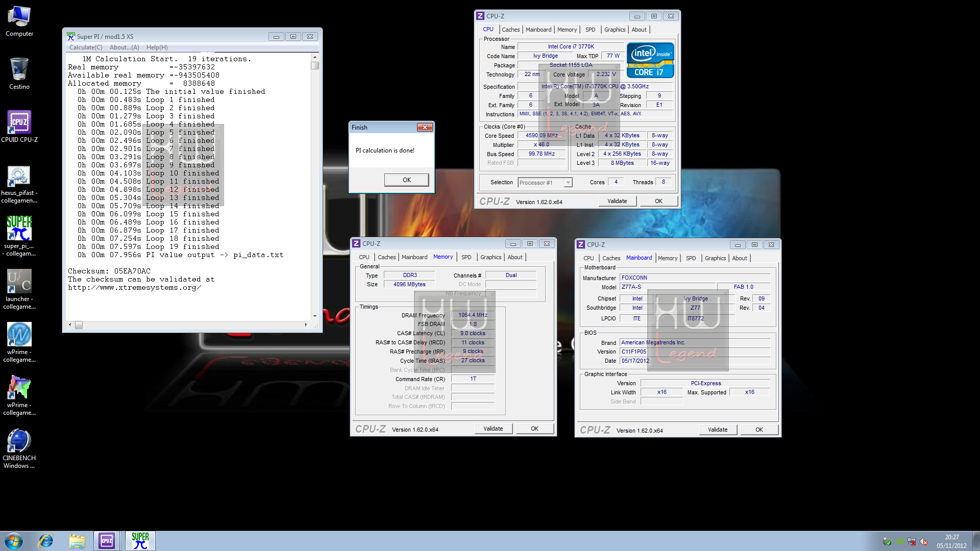Open Graphics tab in Mainboard CPU-Z window
This screenshot has width=980, height=551.
(715, 258)
